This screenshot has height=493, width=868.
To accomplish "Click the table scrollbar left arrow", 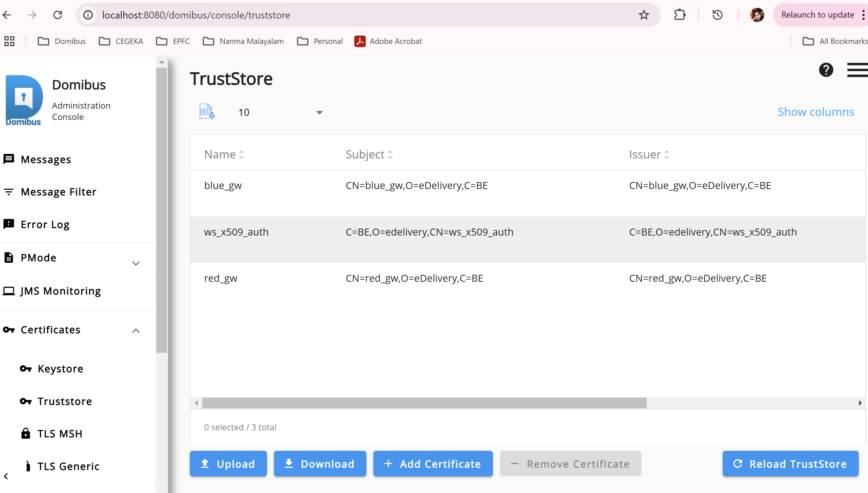I will tap(196, 403).
